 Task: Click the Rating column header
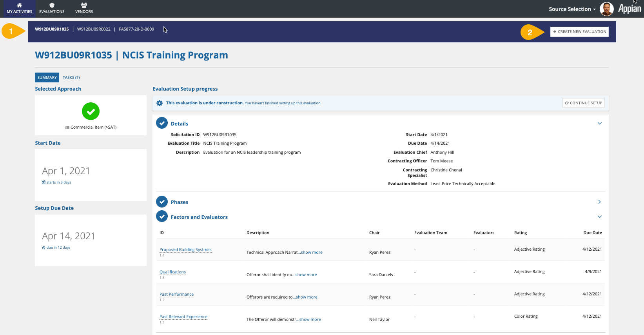[x=521, y=233]
